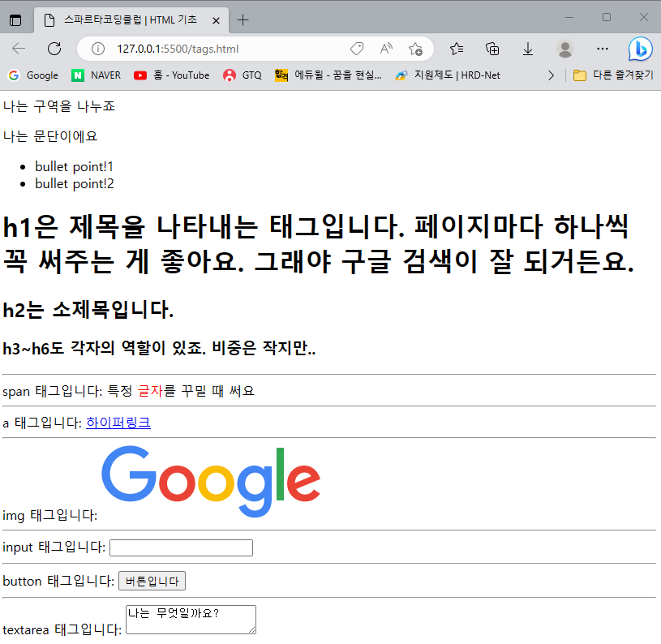Open the 다른 즐겨찾기 folder
Image resolution: width=661 pixels, height=644 pixels.
coord(613,75)
